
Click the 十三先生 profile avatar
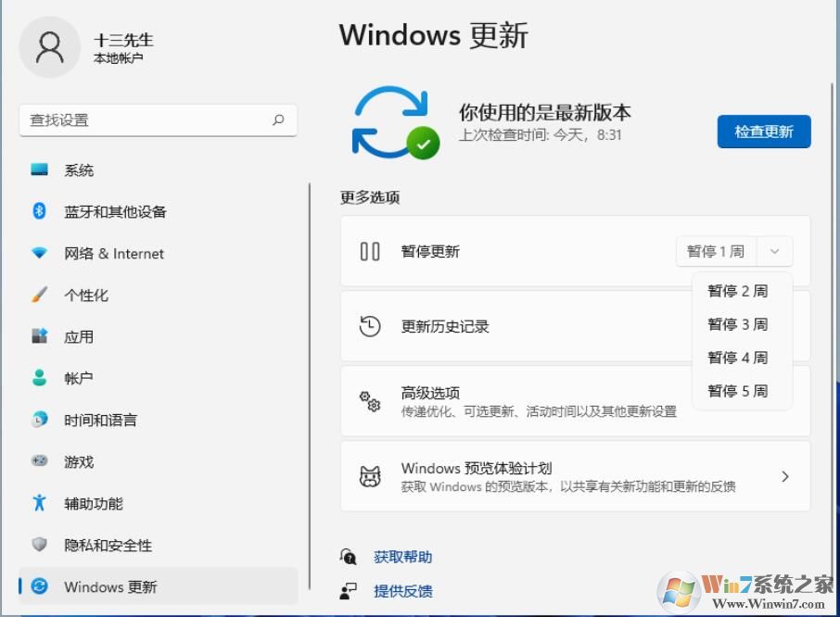(50, 45)
